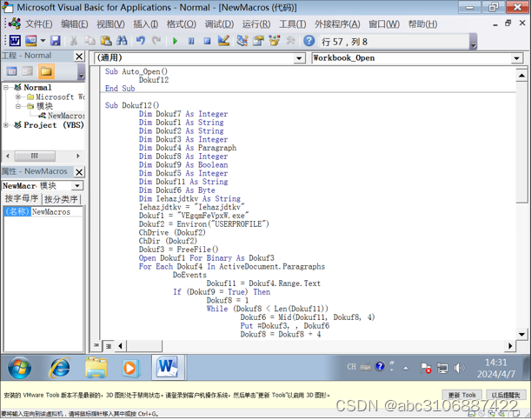Screen dimensions: 531x420
Task: Click the Reset stop icon
Action: point(207,41)
